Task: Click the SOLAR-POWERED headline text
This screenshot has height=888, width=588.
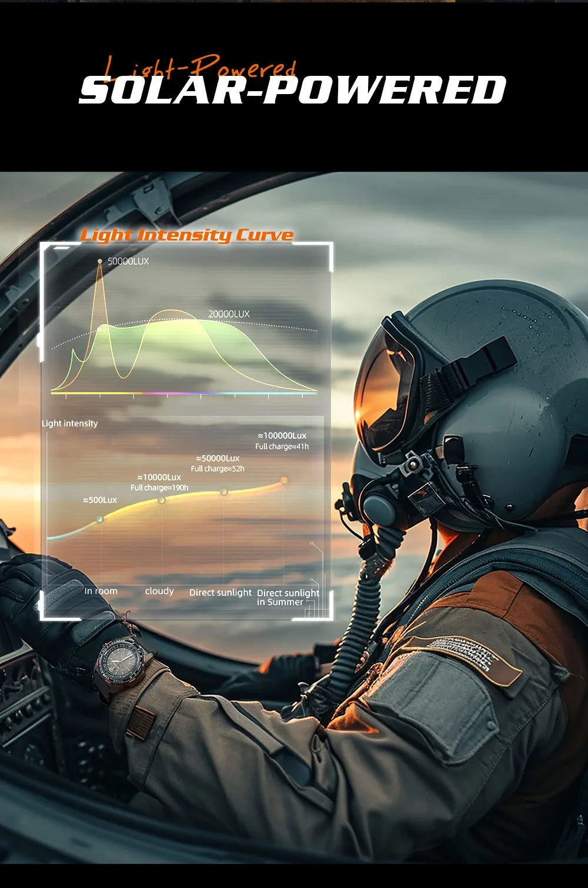Action: [292, 91]
